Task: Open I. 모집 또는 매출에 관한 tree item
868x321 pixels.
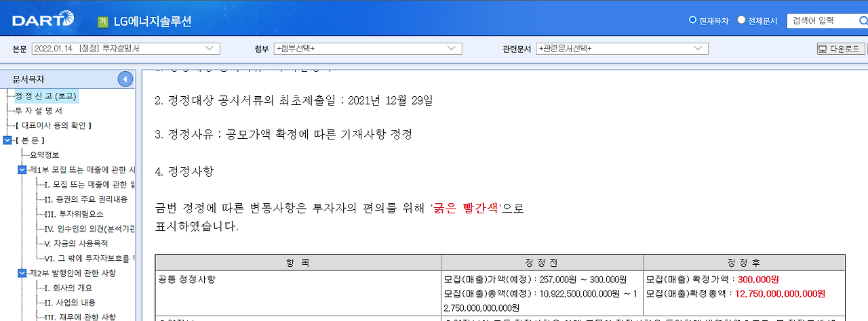Action: [x=90, y=184]
